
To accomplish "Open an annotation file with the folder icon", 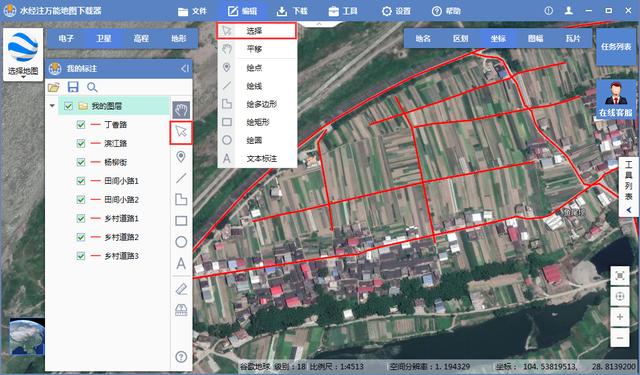I will [x=53, y=87].
